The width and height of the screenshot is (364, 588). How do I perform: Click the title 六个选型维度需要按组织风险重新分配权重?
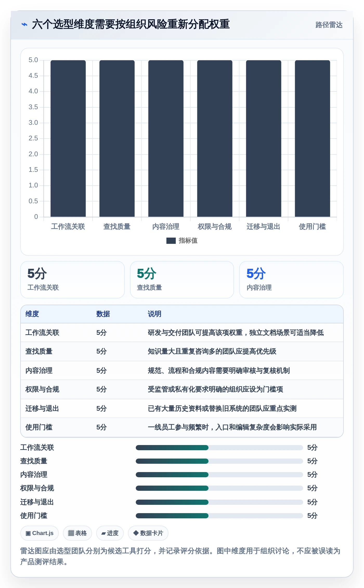click(131, 24)
